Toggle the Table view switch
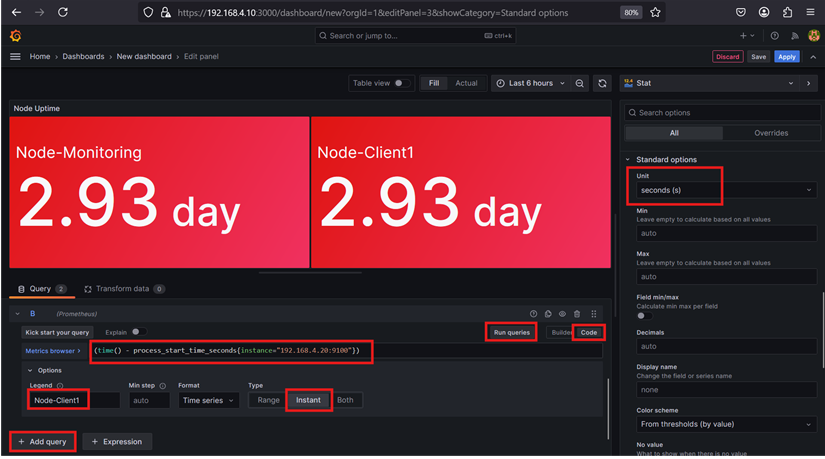The width and height of the screenshot is (825, 459). click(402, 83)
